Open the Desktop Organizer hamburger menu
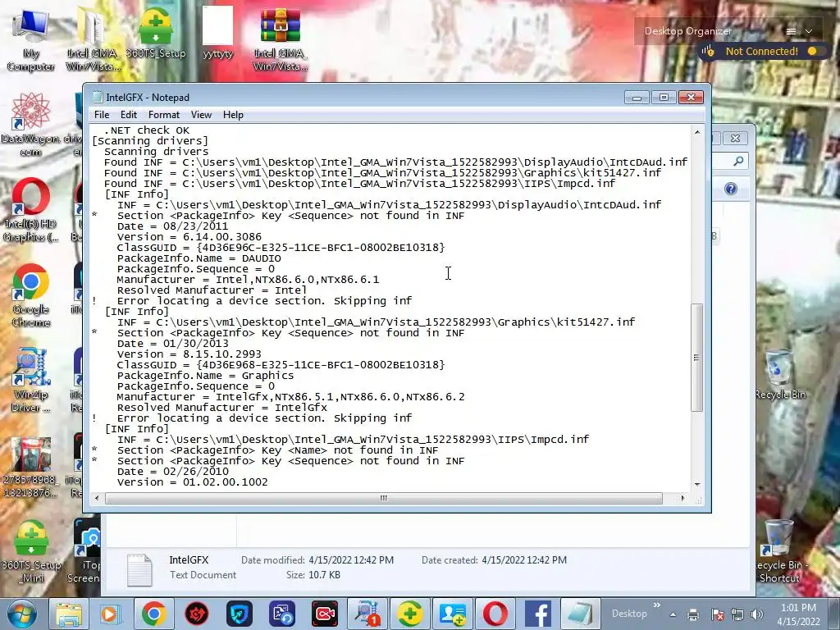Viewport: 840px width, 630px height. click(791, 31)
